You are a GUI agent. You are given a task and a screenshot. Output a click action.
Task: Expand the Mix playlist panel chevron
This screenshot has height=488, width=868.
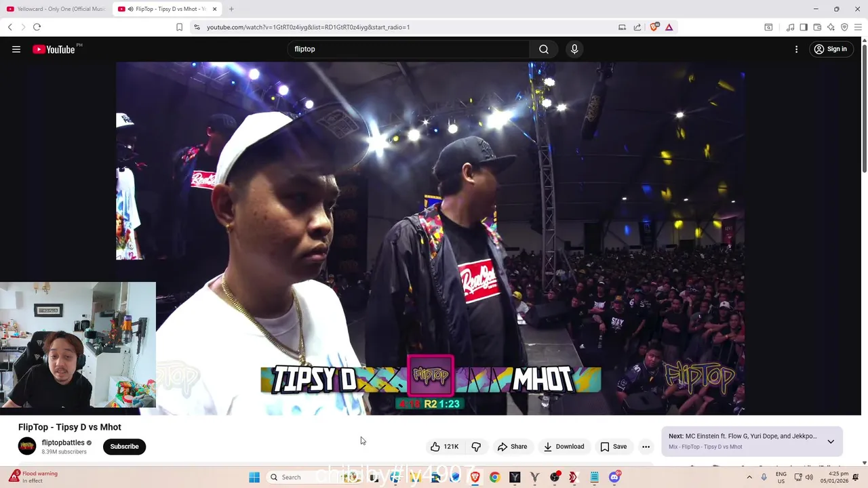tap(831, 441)
